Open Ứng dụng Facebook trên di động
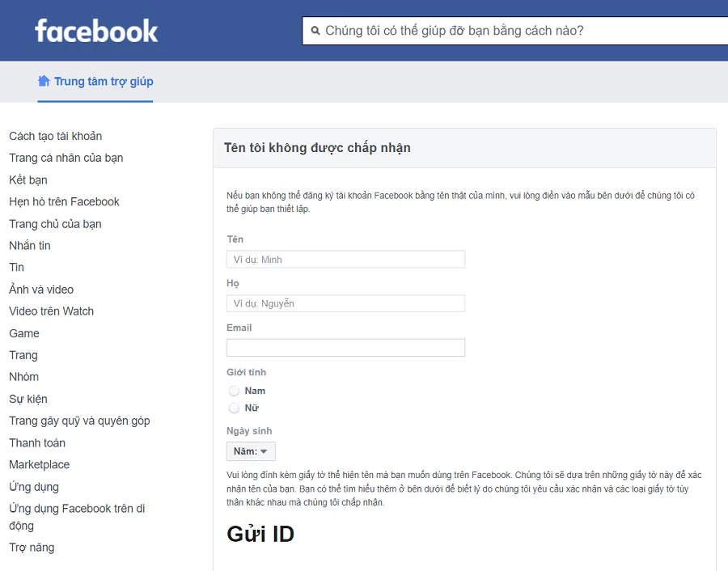Screen dimensions: 728x571 coord(77,517)
